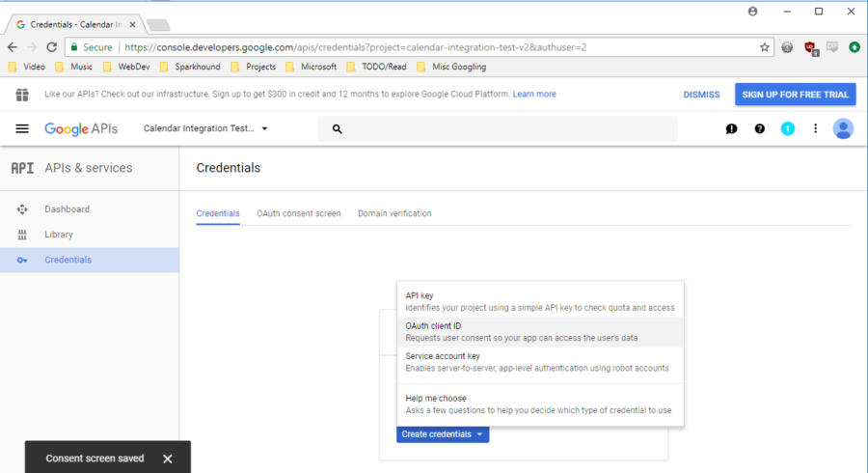
Task: Open notifications badge showing 1
Action: point(787,128)
